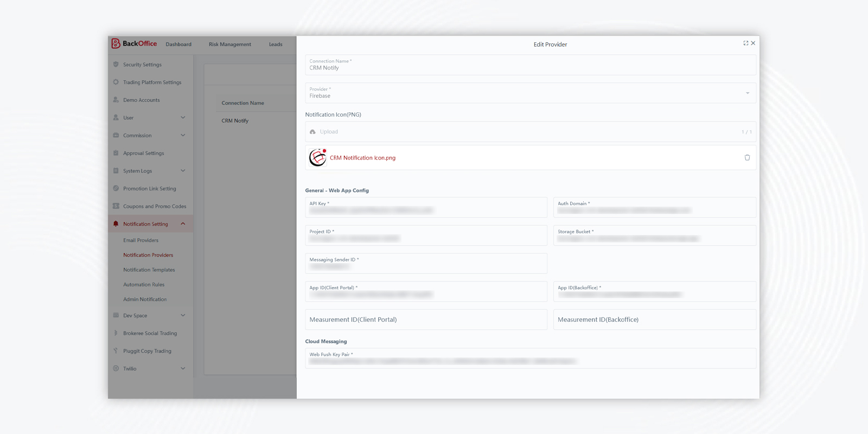Click the Security Settings shield icon
Image resolution: width=868 pixels, height=434 pixels.
(116, 64)
